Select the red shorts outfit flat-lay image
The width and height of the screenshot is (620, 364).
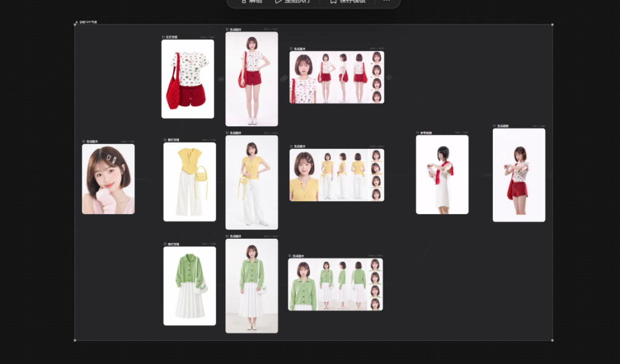[x=188, y=79]
